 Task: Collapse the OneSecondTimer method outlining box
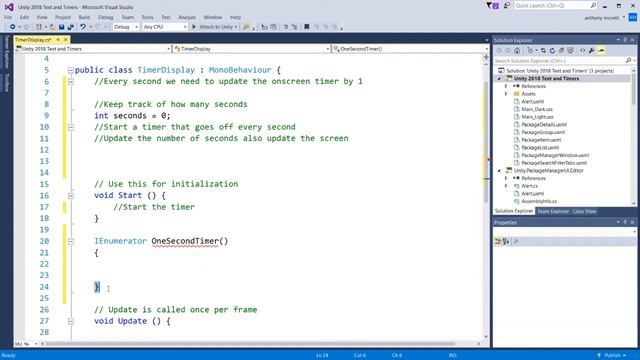[71, 241]
